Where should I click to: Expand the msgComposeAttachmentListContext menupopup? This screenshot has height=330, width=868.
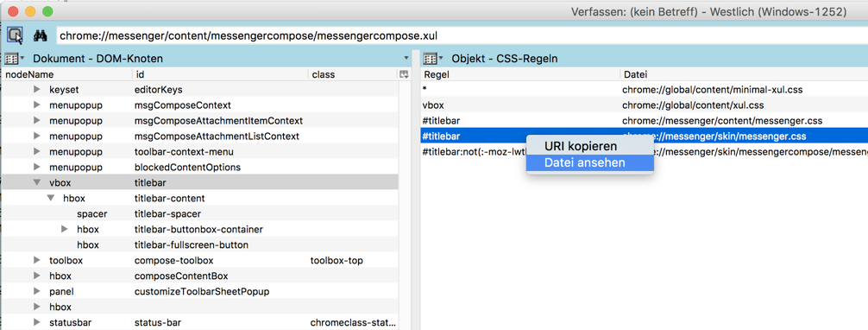(37, 136)
